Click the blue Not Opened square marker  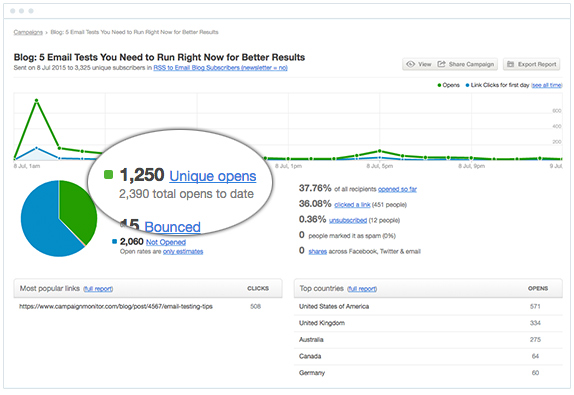114,242
